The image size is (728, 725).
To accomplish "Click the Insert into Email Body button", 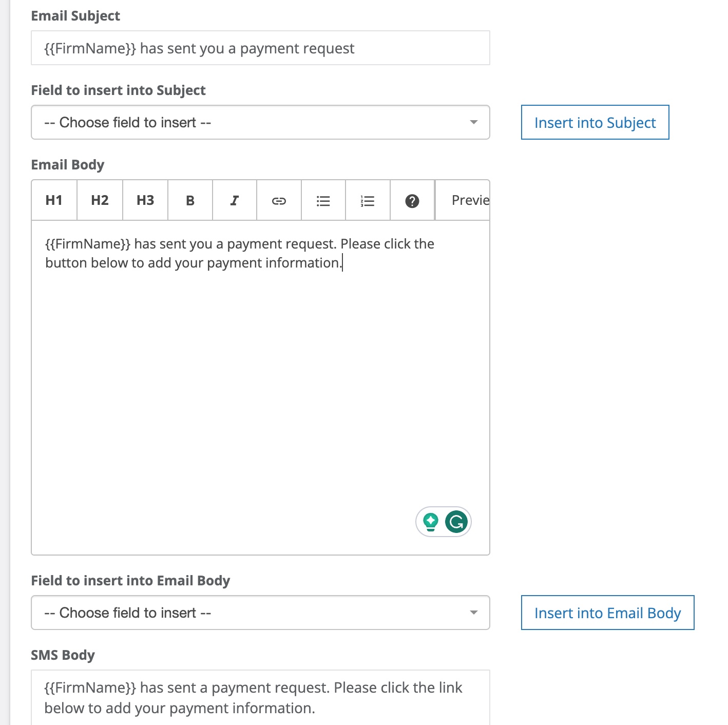I will [x=607, y=613].
